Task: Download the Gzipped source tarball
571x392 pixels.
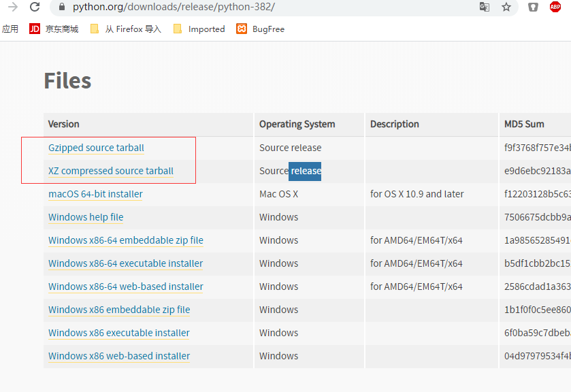Action: point(96,148)
